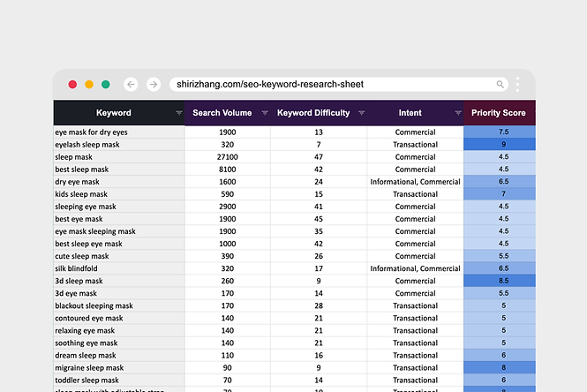
Task: Select the Priority Score column header
Action: pos(500,113)
